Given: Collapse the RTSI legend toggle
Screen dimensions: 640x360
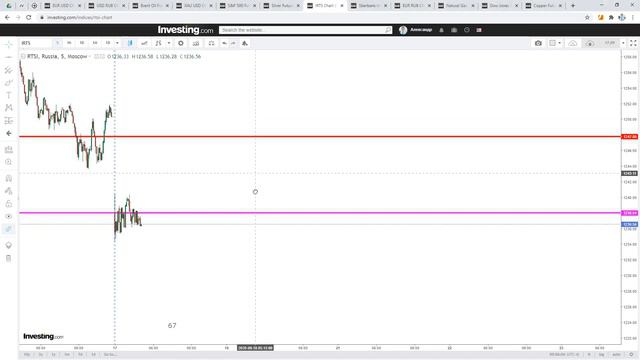Looking at the screenshot, I should [23, 56].
